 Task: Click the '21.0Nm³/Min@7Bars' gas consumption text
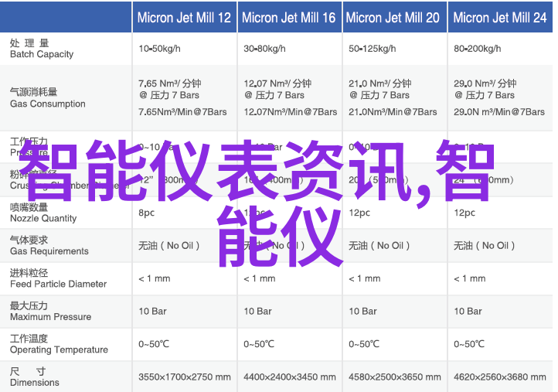tap(393, 112)
